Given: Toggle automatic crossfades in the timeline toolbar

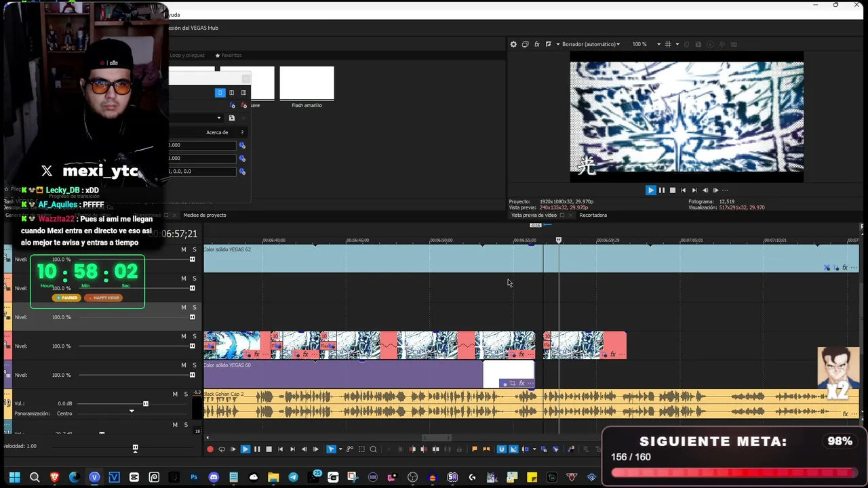Looking at the screenshot, I should [x=513, y=449].
